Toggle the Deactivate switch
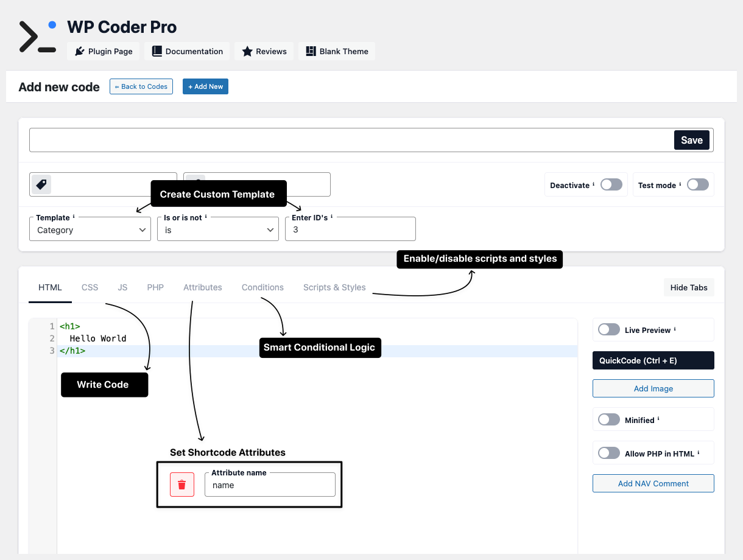 (x=611, y=184)
